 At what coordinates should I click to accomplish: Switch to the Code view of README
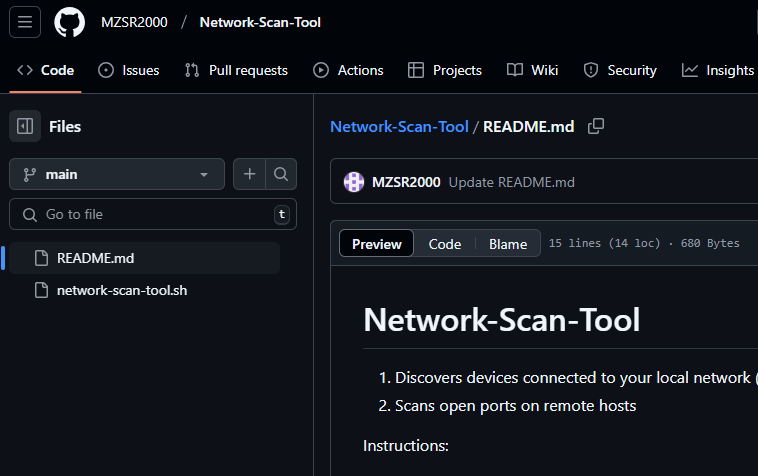pos(445,244)
